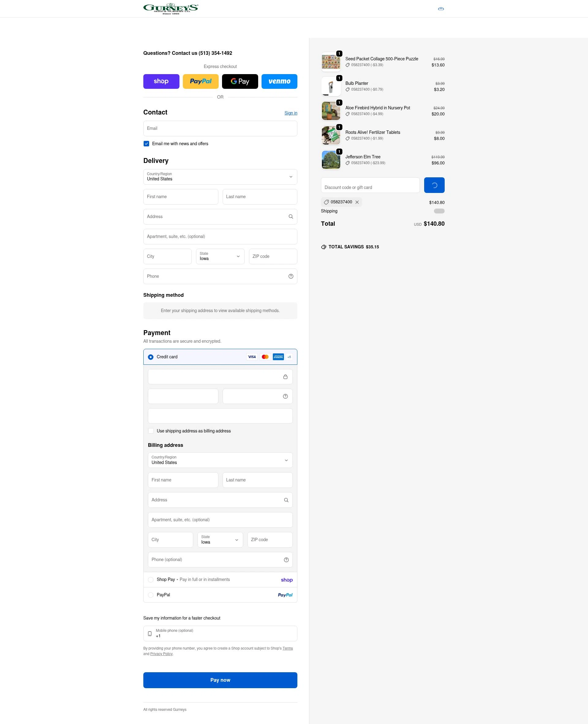
Task: Open the delivery State dropdown showing Iowa
Action: [x=220, y=256]
